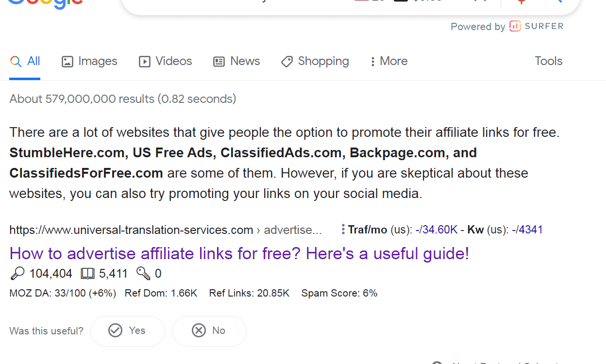Mark the snippet as useful with Yes
The width and height of the screenshot is (606, 364).
click(x=128, y=331)
